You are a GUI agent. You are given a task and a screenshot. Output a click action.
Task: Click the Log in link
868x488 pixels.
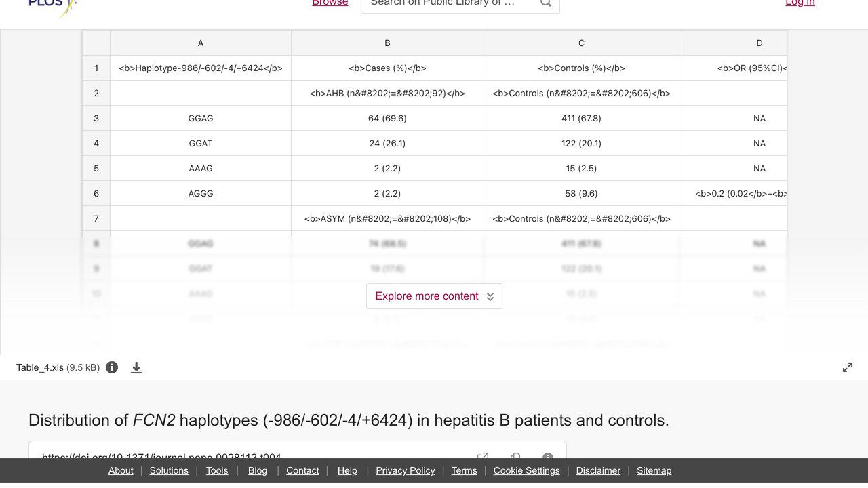(800, 3)
